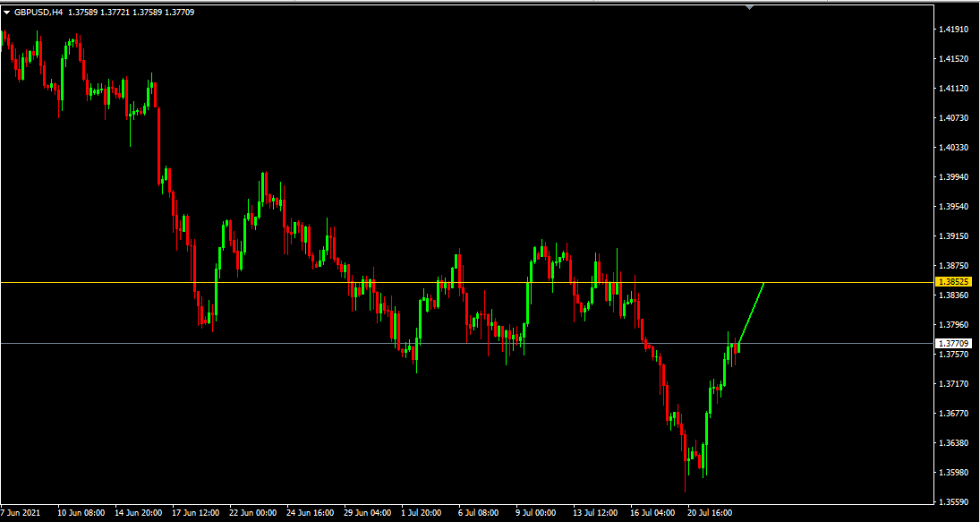Viewport: 980px width, 522px height.
Task: Click the current price tag 1.37709
Action: point(953,343)
